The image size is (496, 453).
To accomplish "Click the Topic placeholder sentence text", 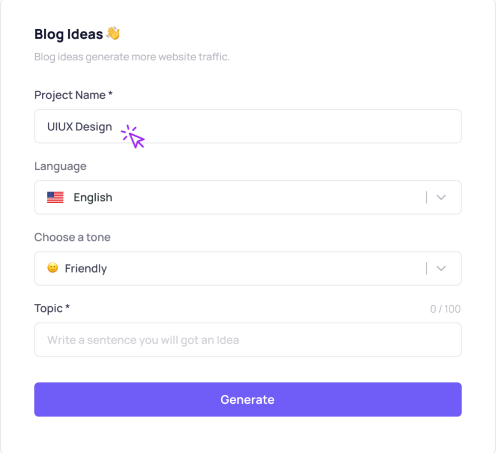I will pos(143,340).
